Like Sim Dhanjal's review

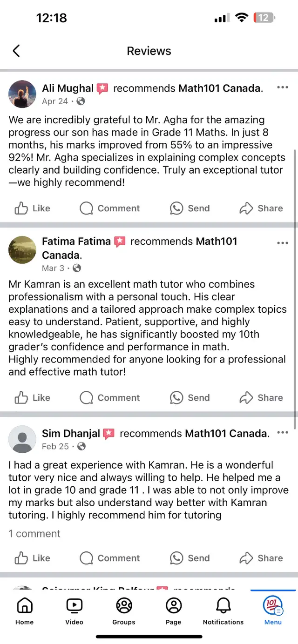[32, 558]
